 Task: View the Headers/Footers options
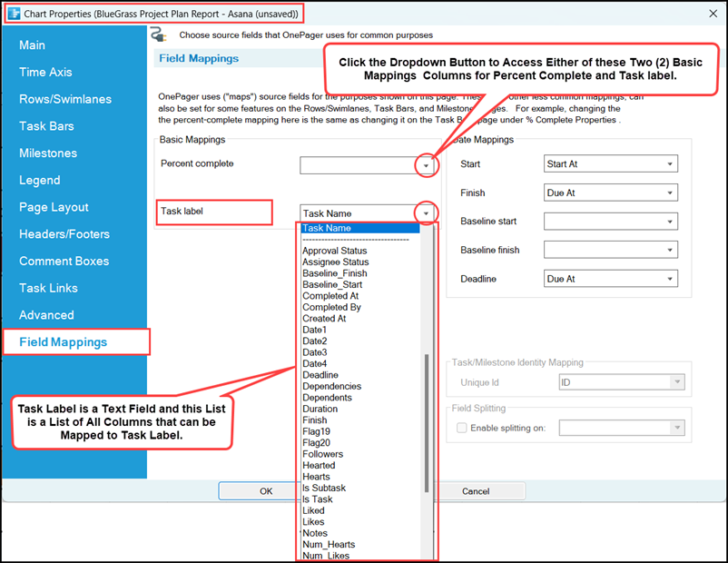point(65,233)
